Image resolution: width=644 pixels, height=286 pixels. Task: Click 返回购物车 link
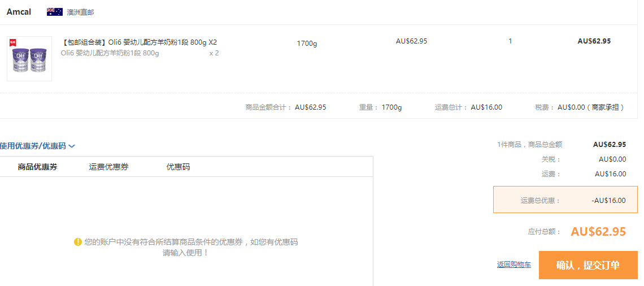tap(514, 265)
